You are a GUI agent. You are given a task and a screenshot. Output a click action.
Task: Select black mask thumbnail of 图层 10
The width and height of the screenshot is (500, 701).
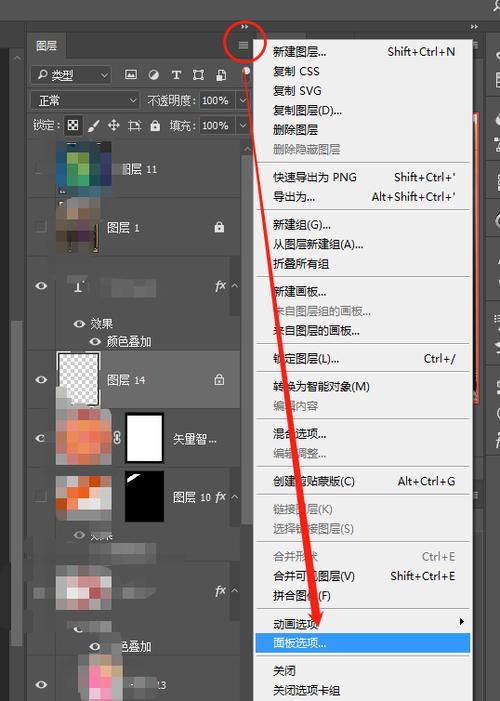coord(144,496)
